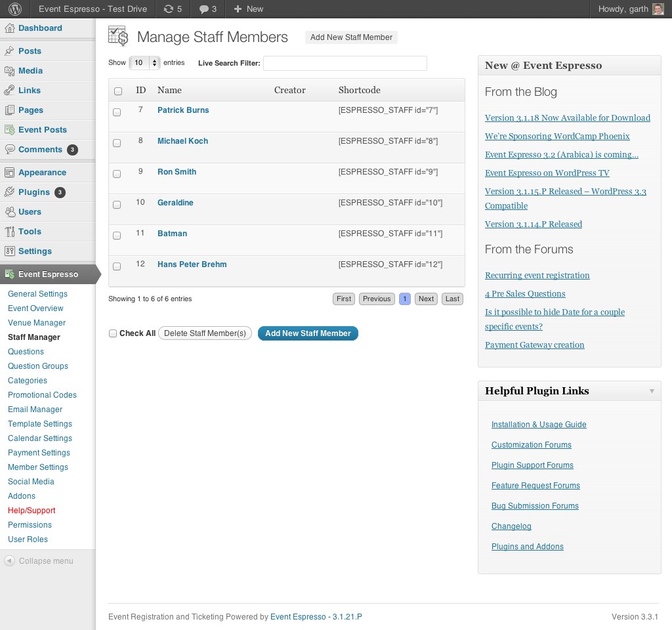Image resolution: width=672 pixels, height=630 pixels.
Task: Click the Settings sliders icon
Action: pyautogui.click(x=9, y=251)
